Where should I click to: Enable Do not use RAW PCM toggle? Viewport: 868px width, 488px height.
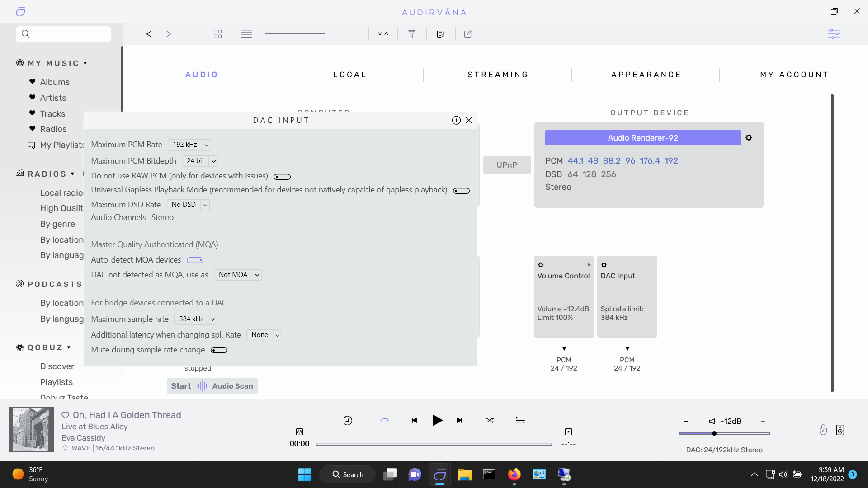[282, 177]
